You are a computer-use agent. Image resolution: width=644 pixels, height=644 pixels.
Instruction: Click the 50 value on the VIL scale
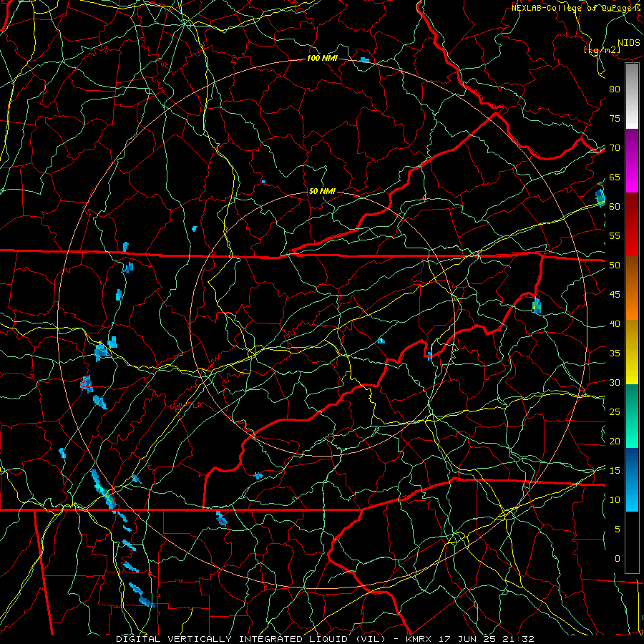(615, 265)
